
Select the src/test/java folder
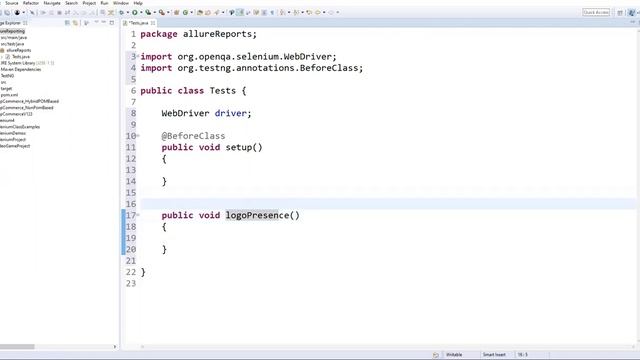tap(12, 44)
